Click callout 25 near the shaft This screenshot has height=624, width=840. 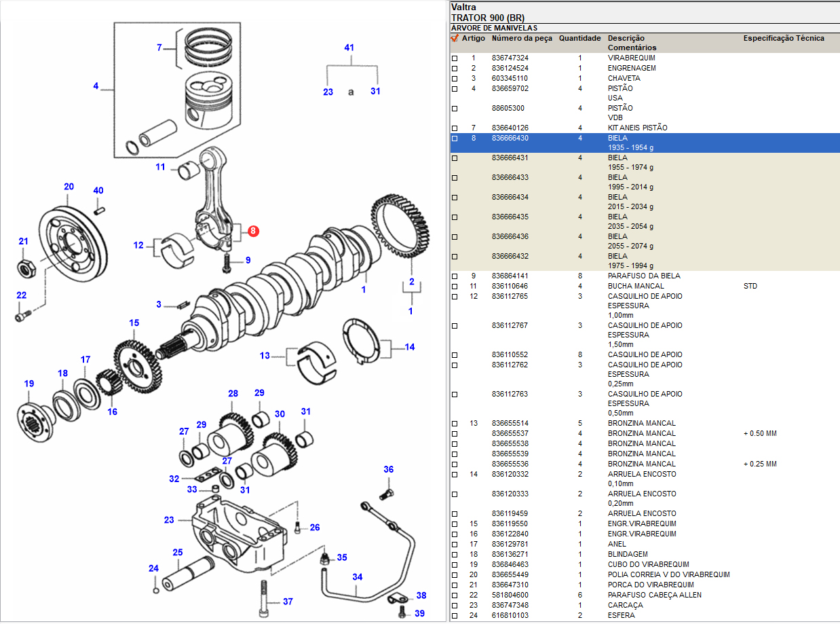tap(177, 553)
